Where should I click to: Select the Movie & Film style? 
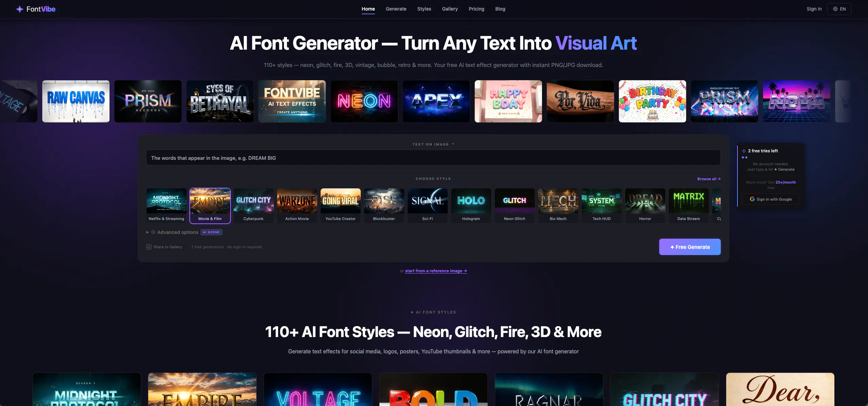point(210,206)
